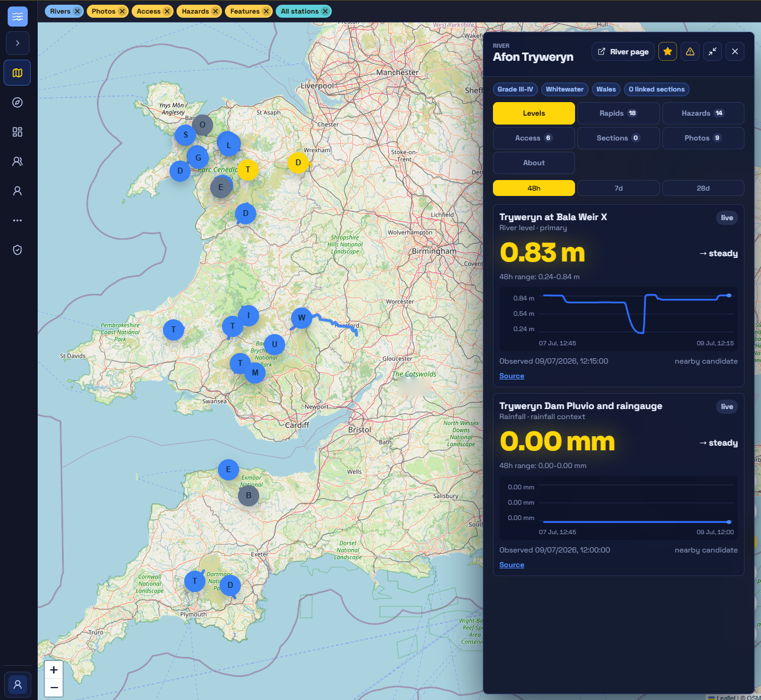Click the waves logo icon in sidebar
The height and width of the screenshot is (700, 761).
coord(18,17)
